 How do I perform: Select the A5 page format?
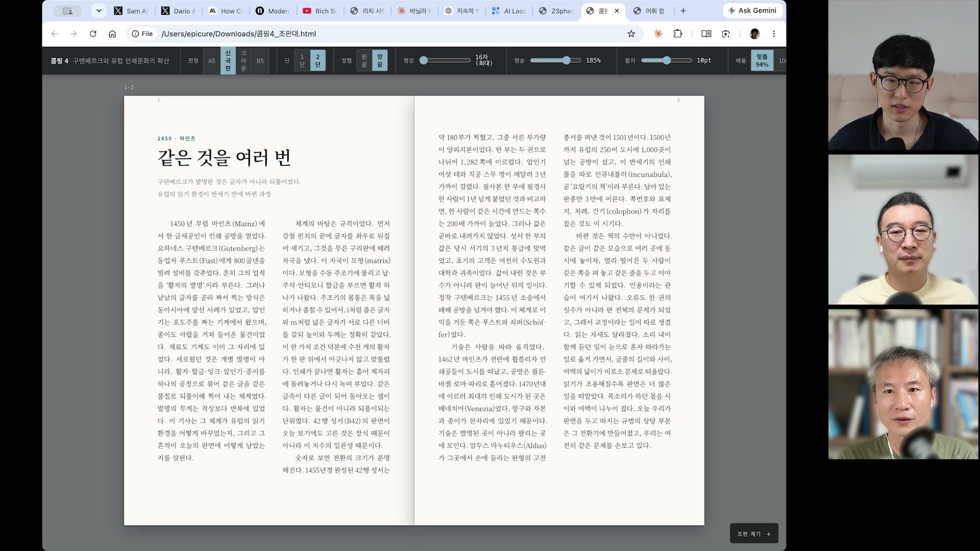pos(211,61)
